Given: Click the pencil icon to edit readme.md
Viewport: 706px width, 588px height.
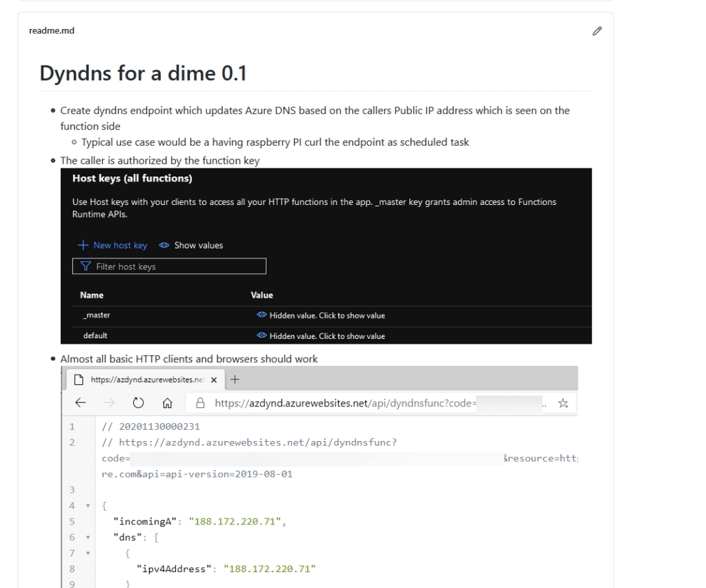Looking at the screenshot, I should 597,31.
